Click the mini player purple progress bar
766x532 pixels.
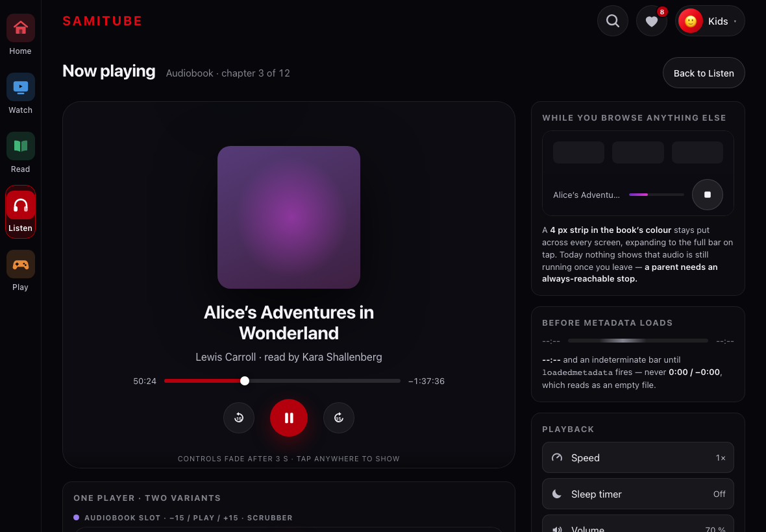pos(656,195)
